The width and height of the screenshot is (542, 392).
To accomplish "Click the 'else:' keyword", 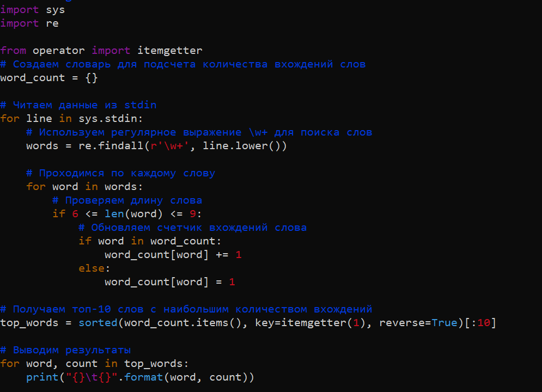I will point(94,268).
